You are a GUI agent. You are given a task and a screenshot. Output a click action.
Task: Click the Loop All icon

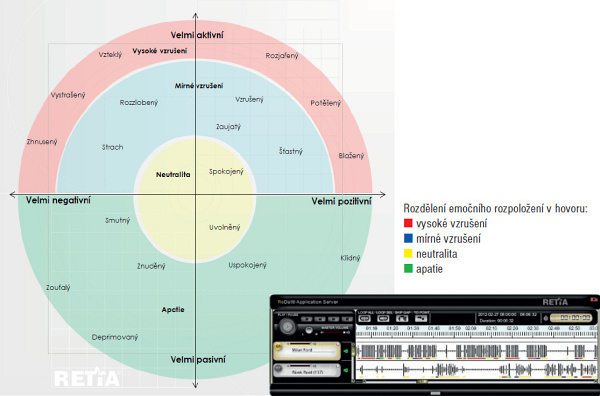tap(365, 318)
